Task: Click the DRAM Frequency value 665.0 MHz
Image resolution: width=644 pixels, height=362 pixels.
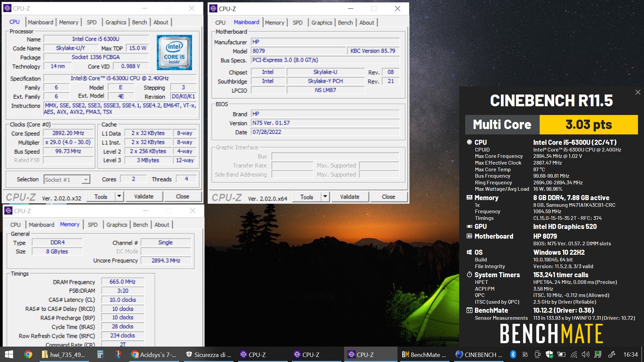Action: point(122,282)
